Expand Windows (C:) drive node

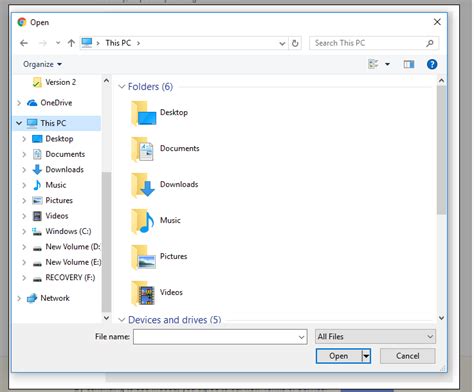coord(24,231)
